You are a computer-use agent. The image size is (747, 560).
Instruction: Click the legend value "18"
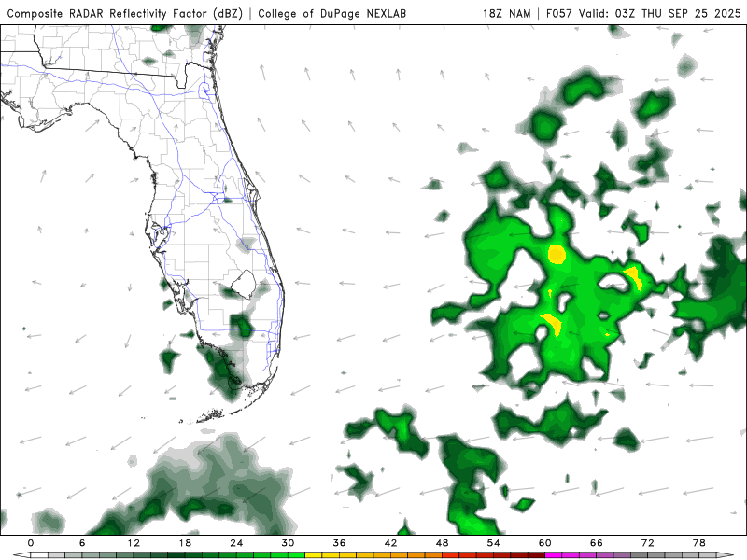click(x=185, y=543)
